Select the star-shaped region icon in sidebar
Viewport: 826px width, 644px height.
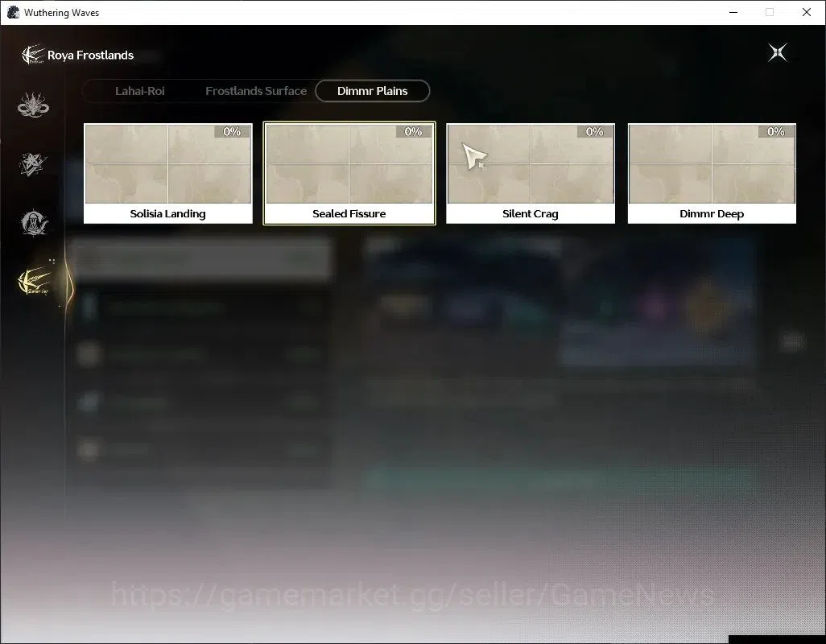[x=33, y=163]
